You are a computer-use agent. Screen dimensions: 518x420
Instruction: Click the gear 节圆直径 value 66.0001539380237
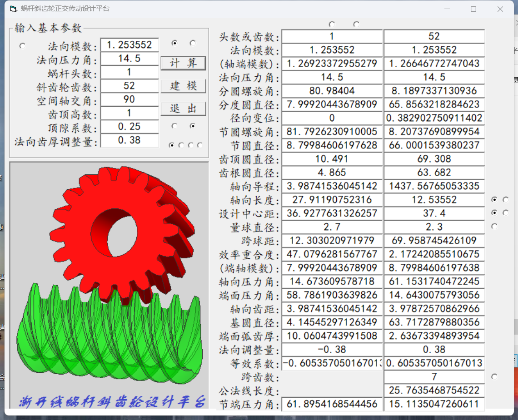pyautogui.click(x=434, y=145)
